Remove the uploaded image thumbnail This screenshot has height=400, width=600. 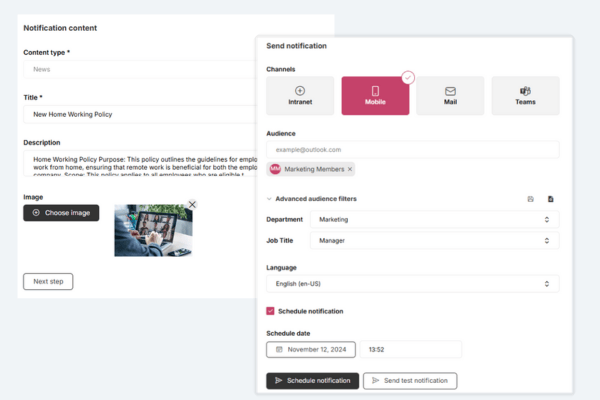(x=192, y=204)
